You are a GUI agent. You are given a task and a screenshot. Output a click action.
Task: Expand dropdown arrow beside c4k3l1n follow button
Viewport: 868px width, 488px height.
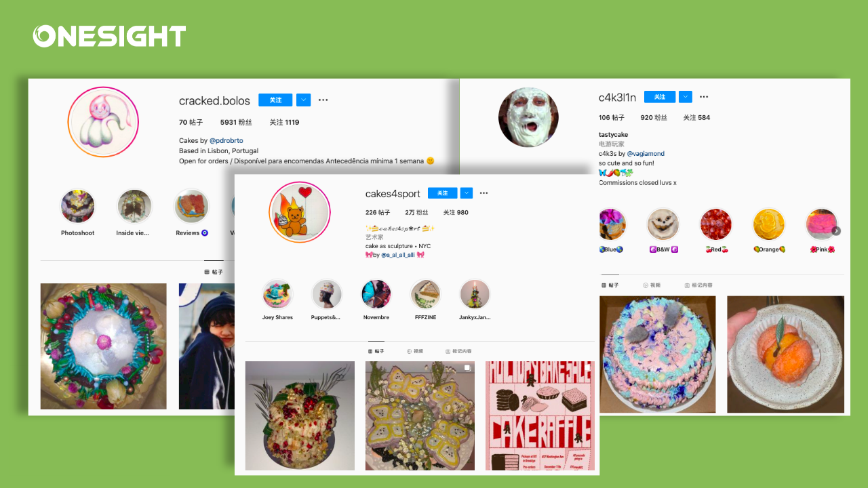coord(686,97)
